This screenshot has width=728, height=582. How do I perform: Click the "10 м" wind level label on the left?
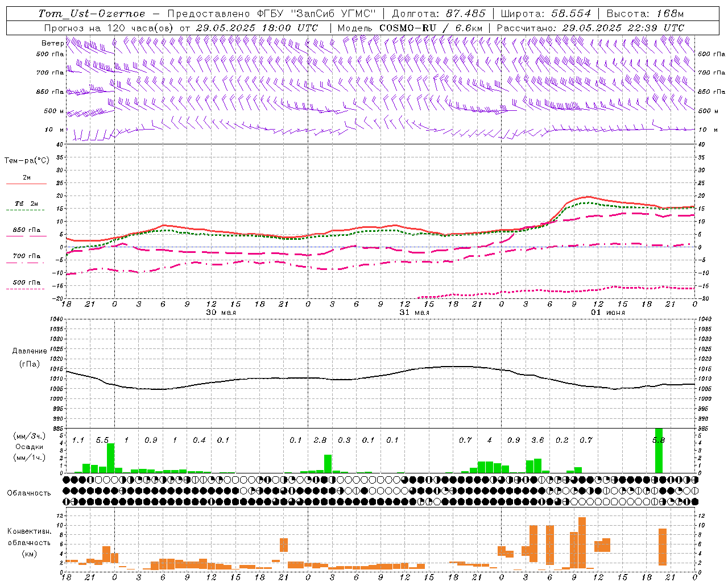coord(55,130)
